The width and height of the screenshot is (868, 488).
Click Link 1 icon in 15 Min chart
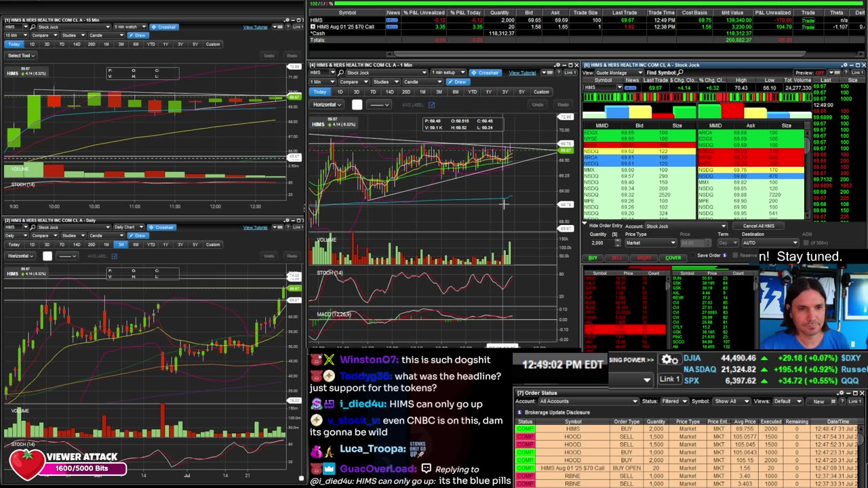(298, 27)
